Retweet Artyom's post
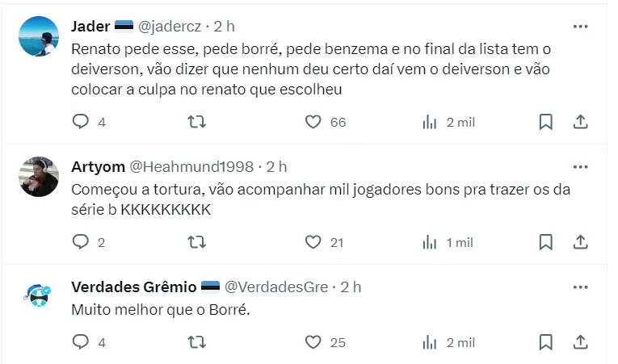Screen dimensions: 618x364 [196, 242]
